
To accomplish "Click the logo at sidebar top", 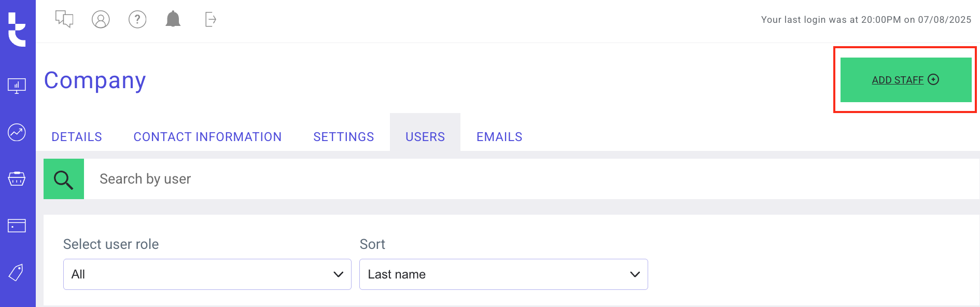I will click(x=17, y=29).
